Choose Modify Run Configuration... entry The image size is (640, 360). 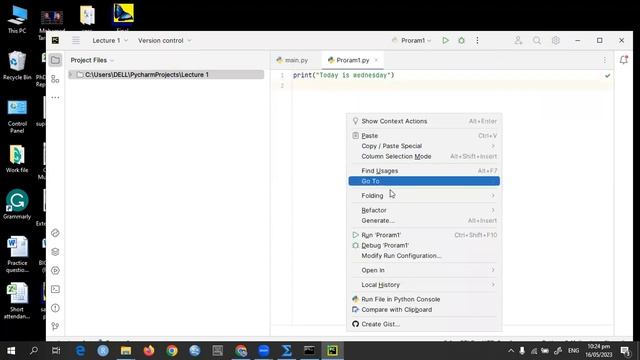click(424, 256)
